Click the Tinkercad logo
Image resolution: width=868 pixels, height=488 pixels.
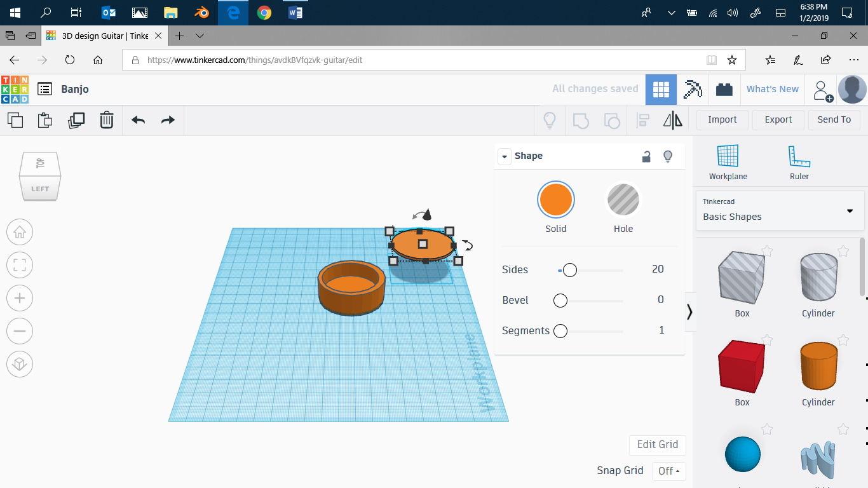click(x=15, y=90)
